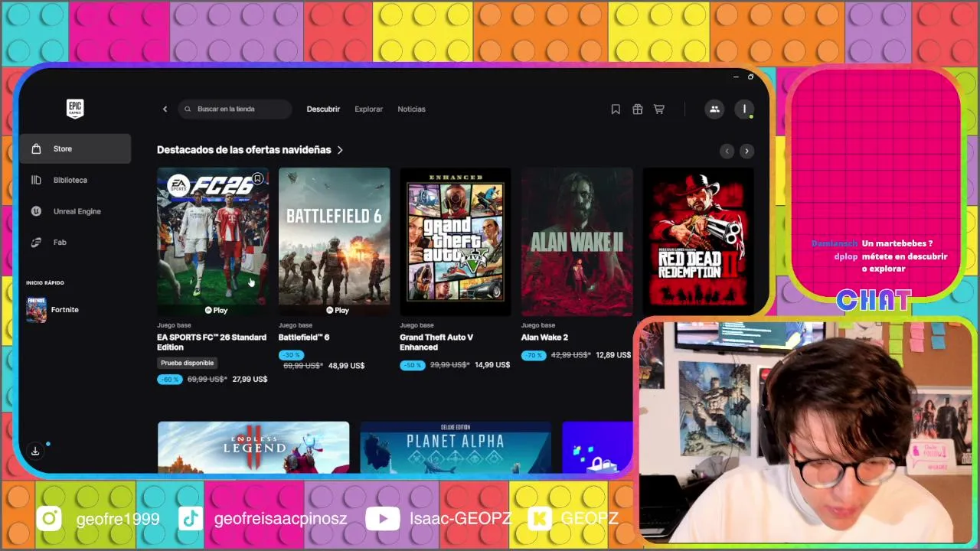
Task: Click the search magnifier icon
Action: point(188,109)
